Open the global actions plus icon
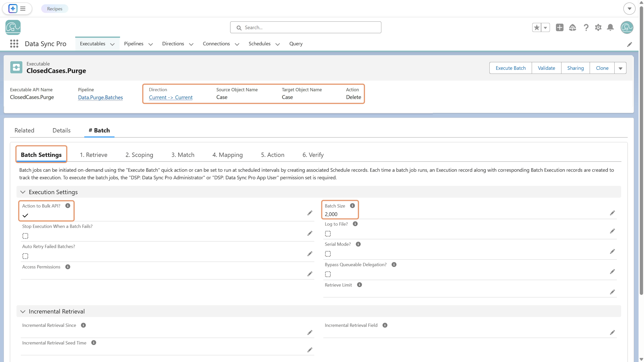This screenshot has height=362, width=644. [559, 27]
